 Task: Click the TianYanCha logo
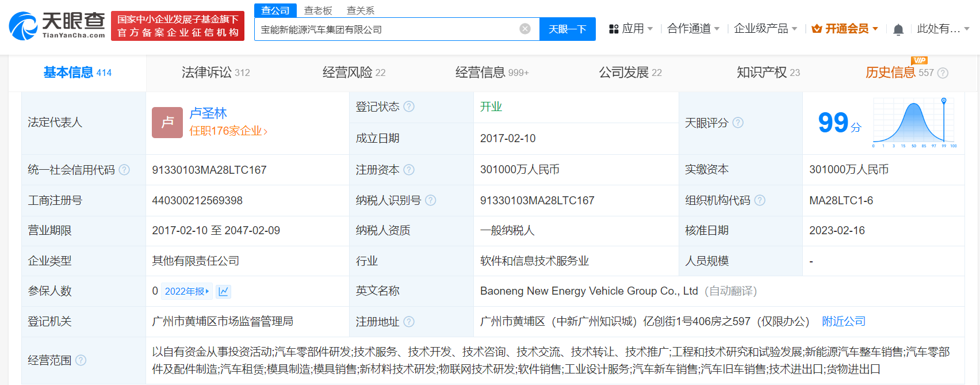click(x=57, y=26)
